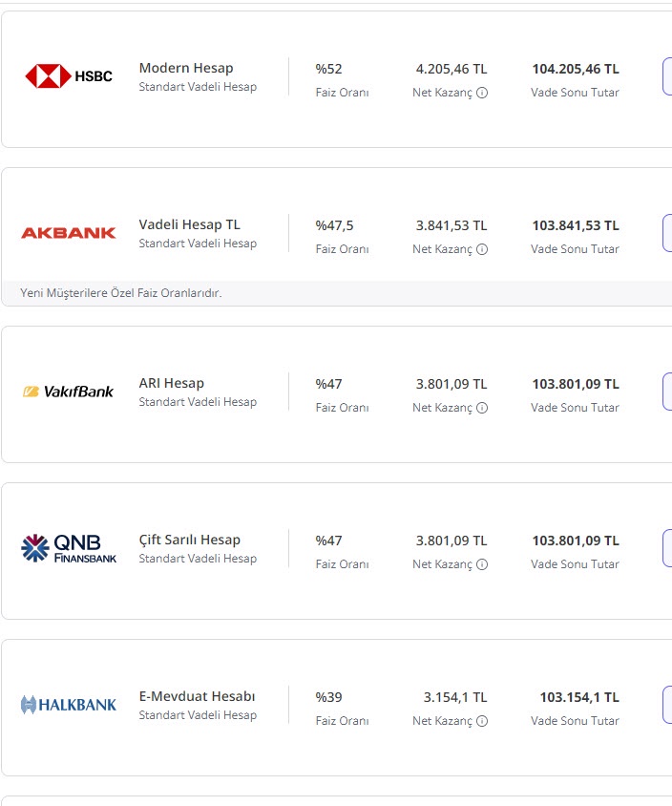This screenshot has width=672, height=806.
Task: Click the HSBC row's partially visible action button
Action: point(666,76)
